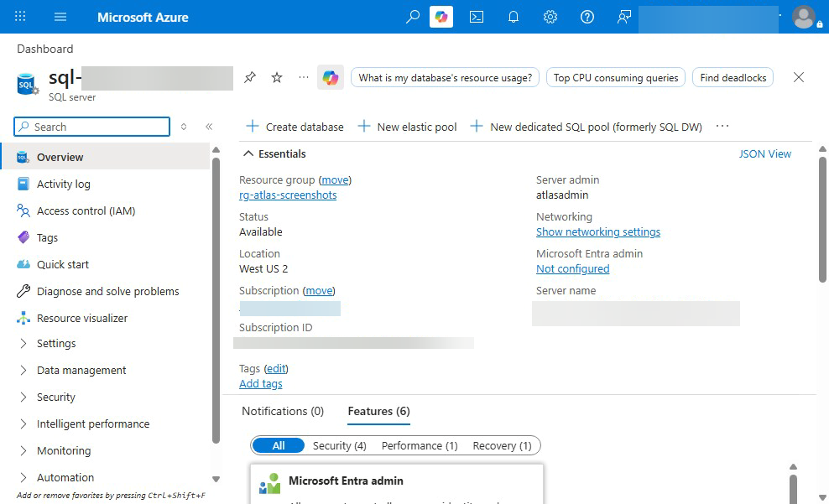Click the sidebar Search field

(x=92, y=127)
